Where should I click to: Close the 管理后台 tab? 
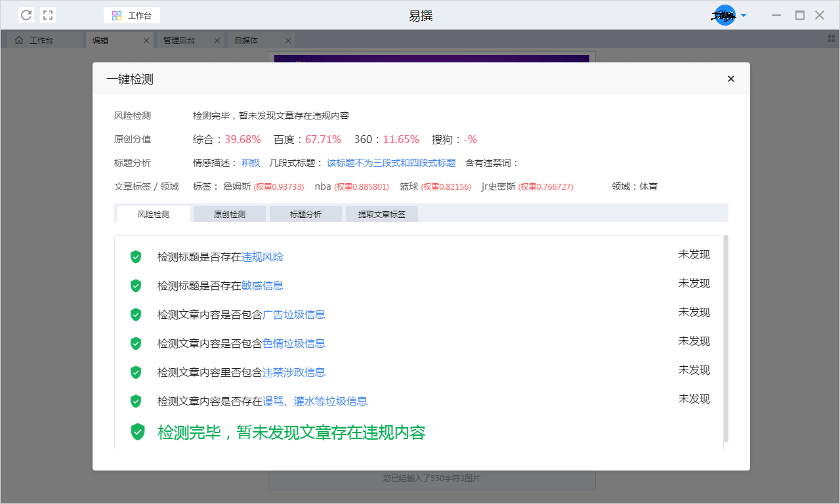coord(217,41)
